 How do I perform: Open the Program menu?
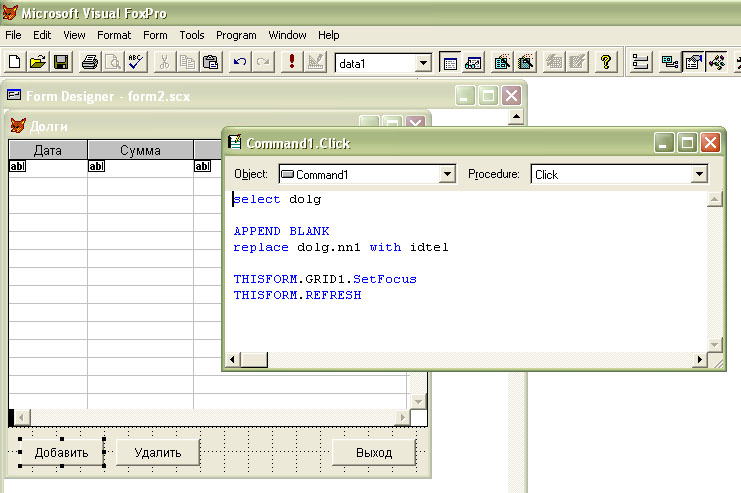(x=236, y=35)
